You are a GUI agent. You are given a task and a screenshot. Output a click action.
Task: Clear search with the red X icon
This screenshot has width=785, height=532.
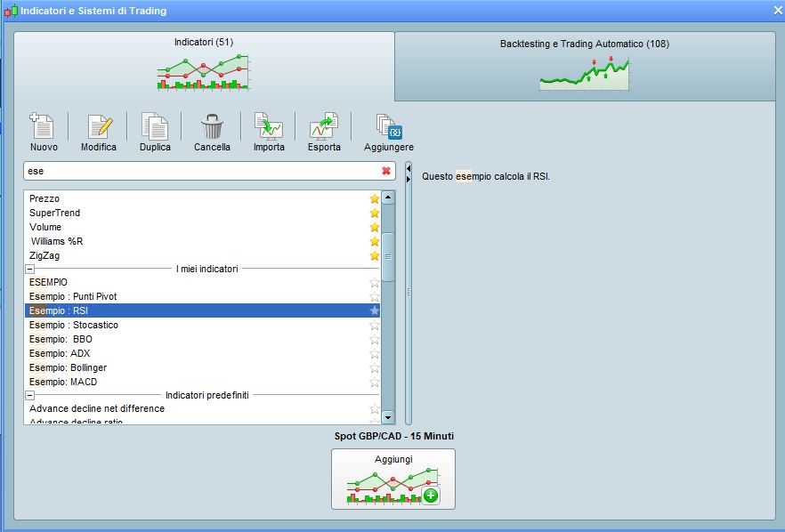click(386, 171)
